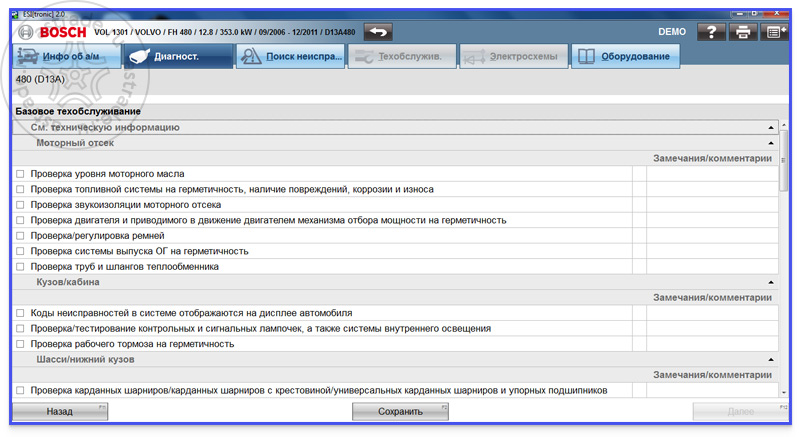
Task: Click the list scrollbar down arrow
Action: [x=784, y=392]
